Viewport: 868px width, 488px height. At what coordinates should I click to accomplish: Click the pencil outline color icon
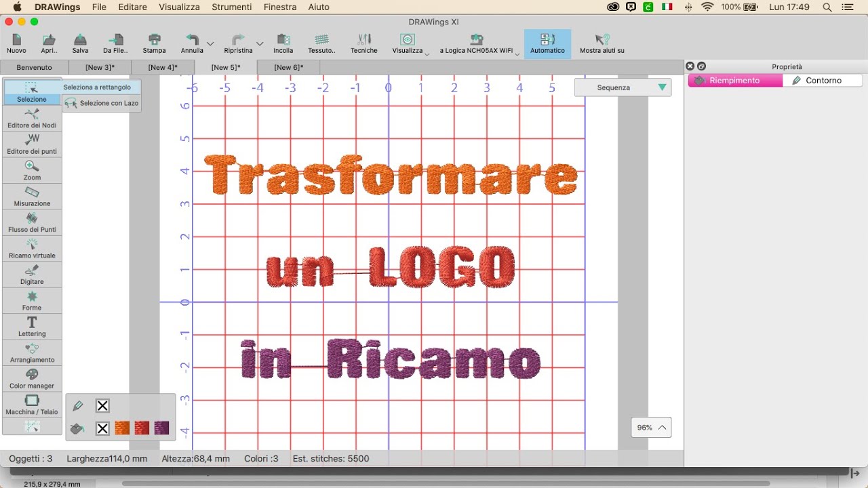tap(78, 406)
